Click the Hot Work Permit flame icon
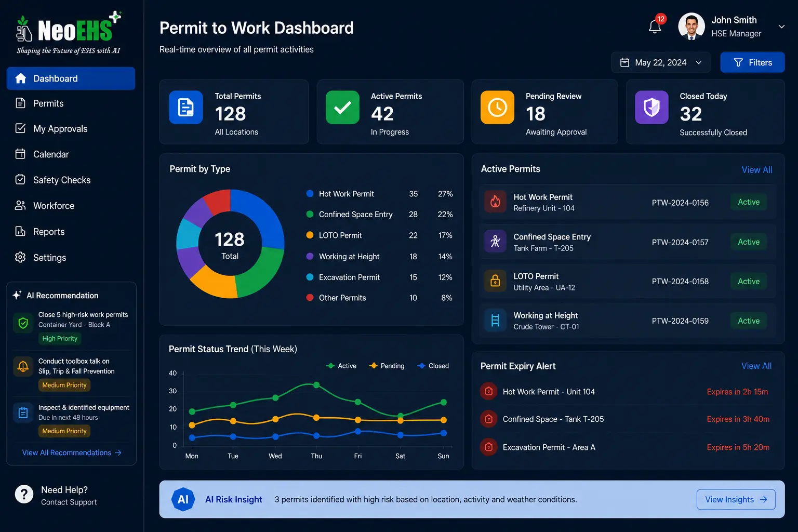 [x=495, y=202]
